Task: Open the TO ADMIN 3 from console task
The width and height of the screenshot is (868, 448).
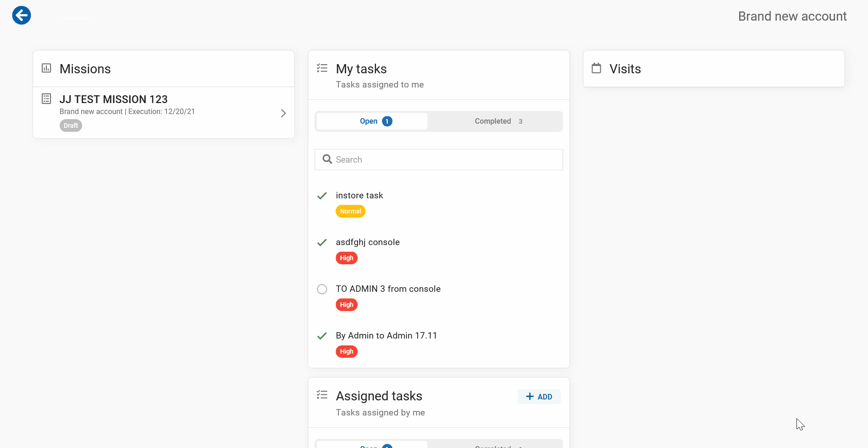Action: point(388,289)
